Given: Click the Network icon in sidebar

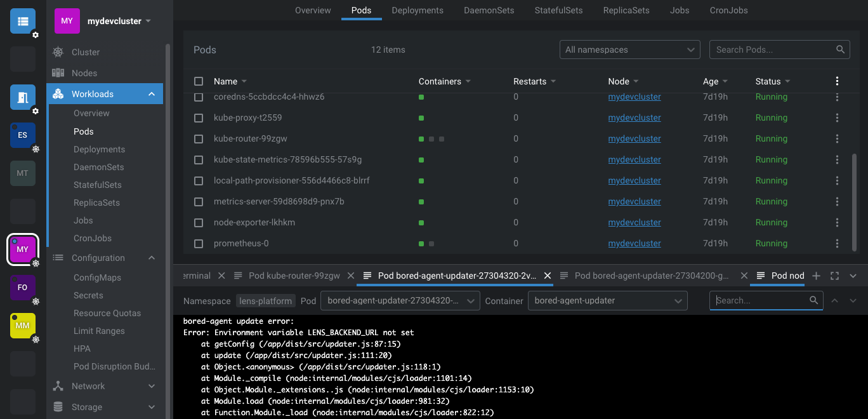Looking at the screenshot, I should pos(58,386).
